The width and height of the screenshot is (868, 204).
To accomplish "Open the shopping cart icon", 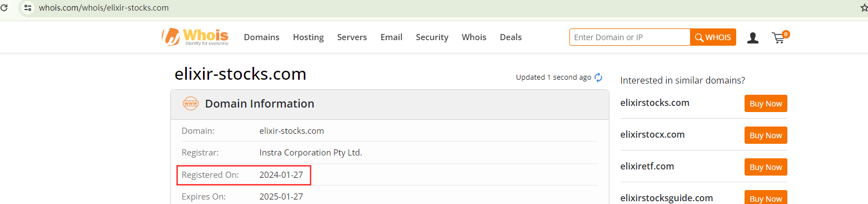I will [780, 37].
